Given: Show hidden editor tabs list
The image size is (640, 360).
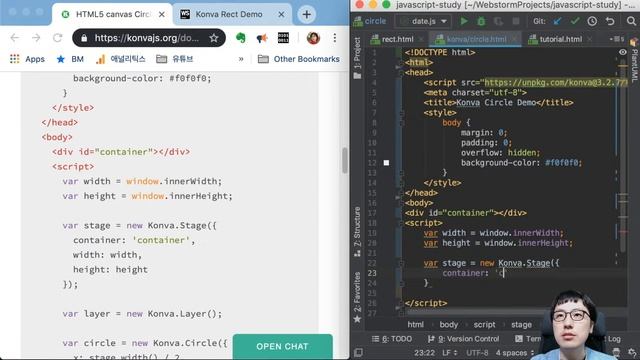Looking at the screenshot, I should coord(616,39).
